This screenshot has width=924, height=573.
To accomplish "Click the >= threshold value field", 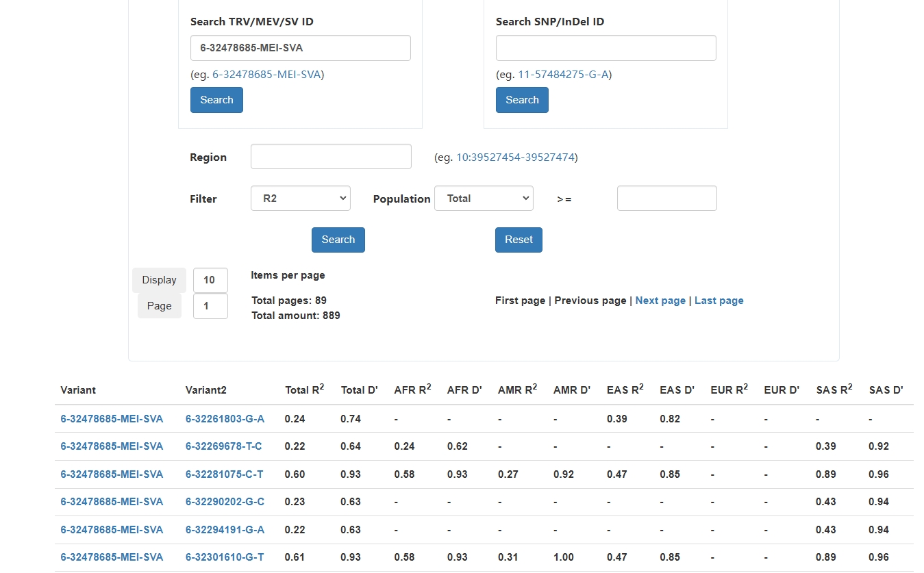I will (x=667, y=198).
